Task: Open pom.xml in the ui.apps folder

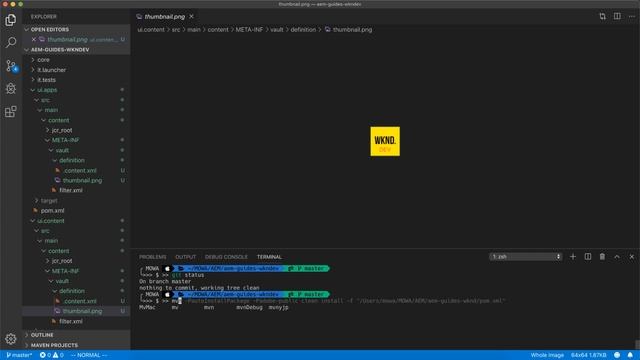Action: point(52,211)
